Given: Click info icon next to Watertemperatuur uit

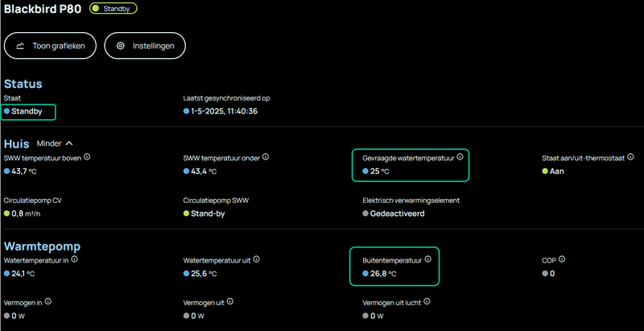Looking at the screenshot, I should [257, 259].
